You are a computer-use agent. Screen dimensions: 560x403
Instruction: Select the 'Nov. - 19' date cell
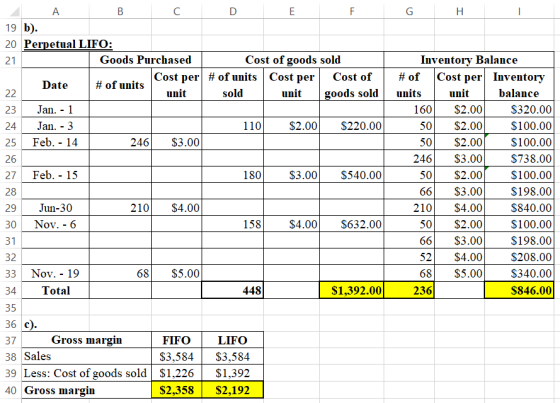(x=55, y=274)
